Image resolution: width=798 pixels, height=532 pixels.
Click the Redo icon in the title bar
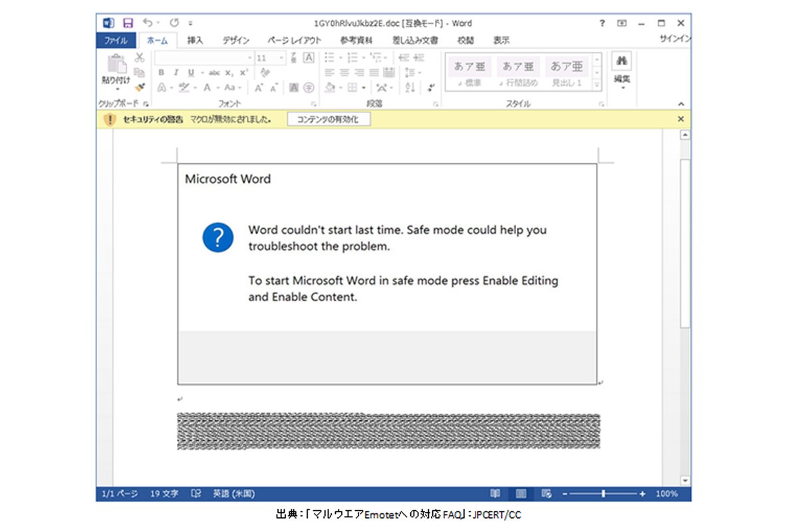click(x=176, y=23)
